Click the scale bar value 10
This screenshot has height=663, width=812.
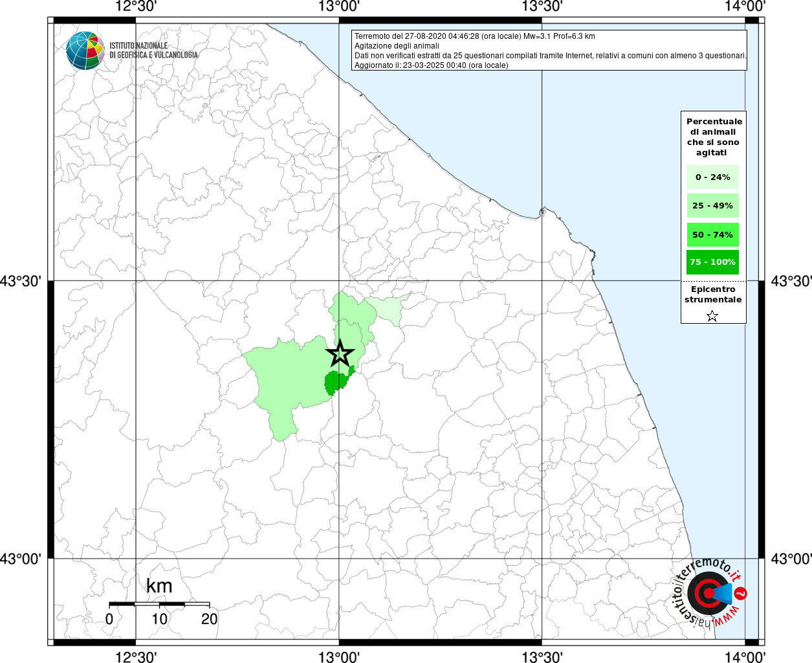click(x=160, y=619)
